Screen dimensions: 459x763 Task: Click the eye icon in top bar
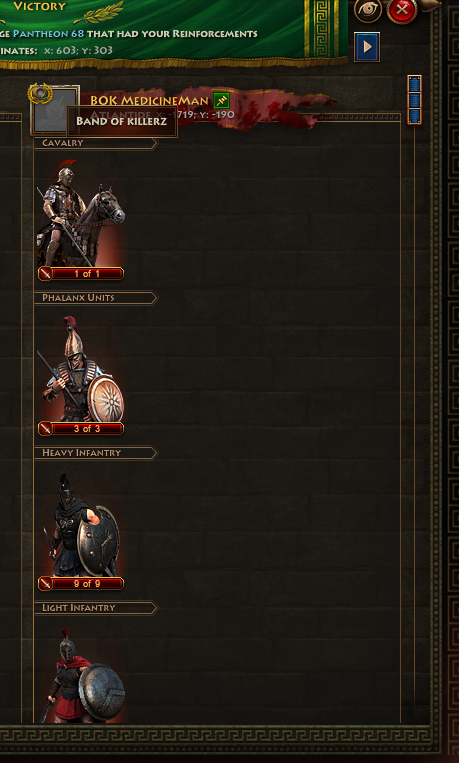point(368,10)
